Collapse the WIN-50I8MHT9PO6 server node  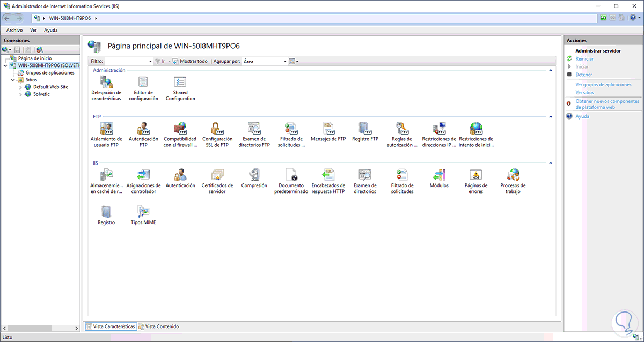(5, 65)
